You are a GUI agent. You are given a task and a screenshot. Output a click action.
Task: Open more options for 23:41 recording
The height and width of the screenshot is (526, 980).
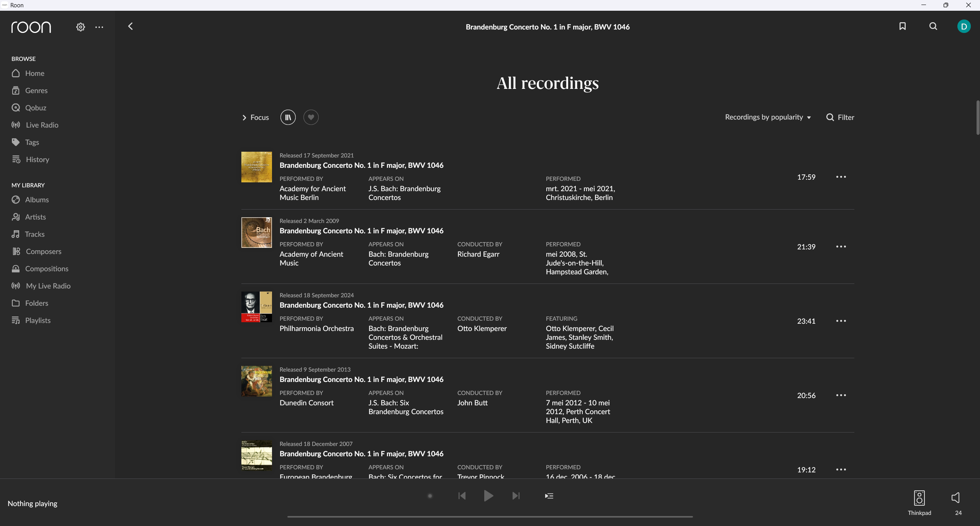pyautogui.click(x=841, y=321)
